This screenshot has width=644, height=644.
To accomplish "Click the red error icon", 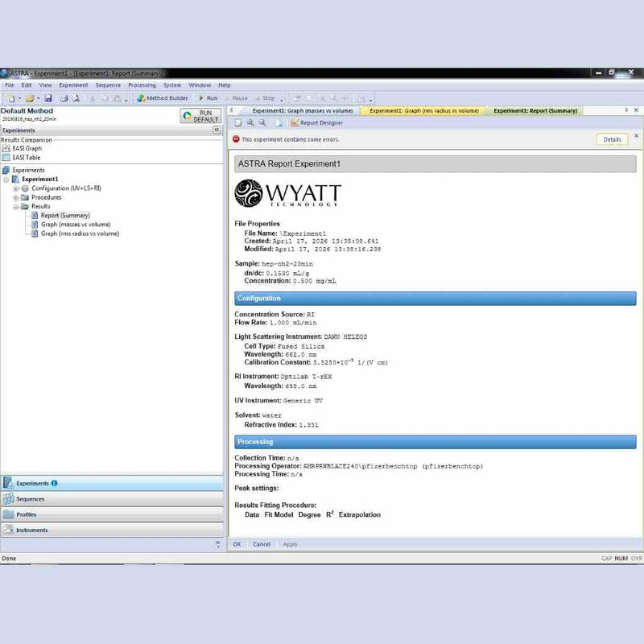I will click(236, 139).
